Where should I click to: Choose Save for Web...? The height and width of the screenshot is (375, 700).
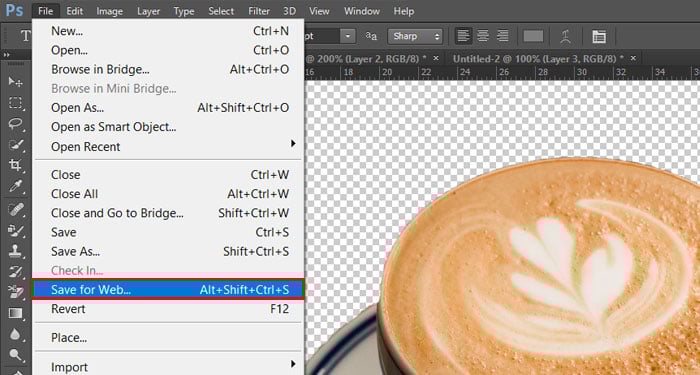[x=168, y=290]
